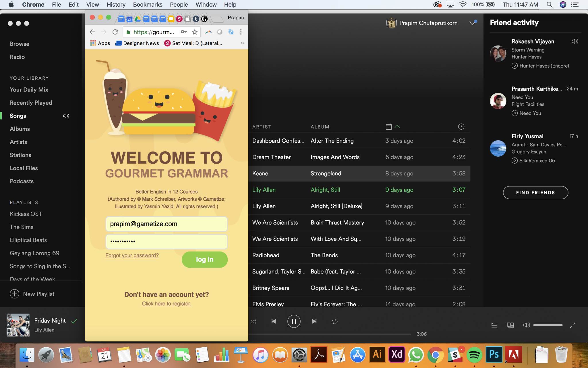Open the Elliptical Beats playlist
The width and height of the screenshot is (588, 368).
pyautogui.click(x=28, y=240)
